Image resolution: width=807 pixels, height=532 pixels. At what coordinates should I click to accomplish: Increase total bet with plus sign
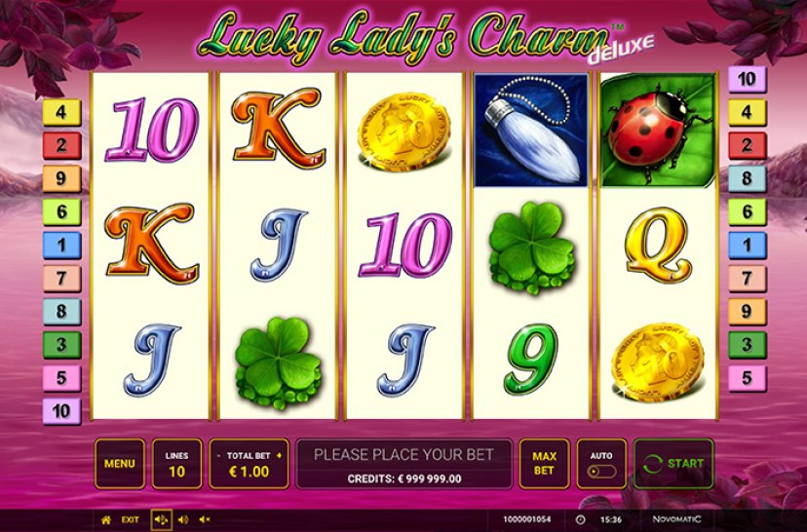[x=280, y=455]
